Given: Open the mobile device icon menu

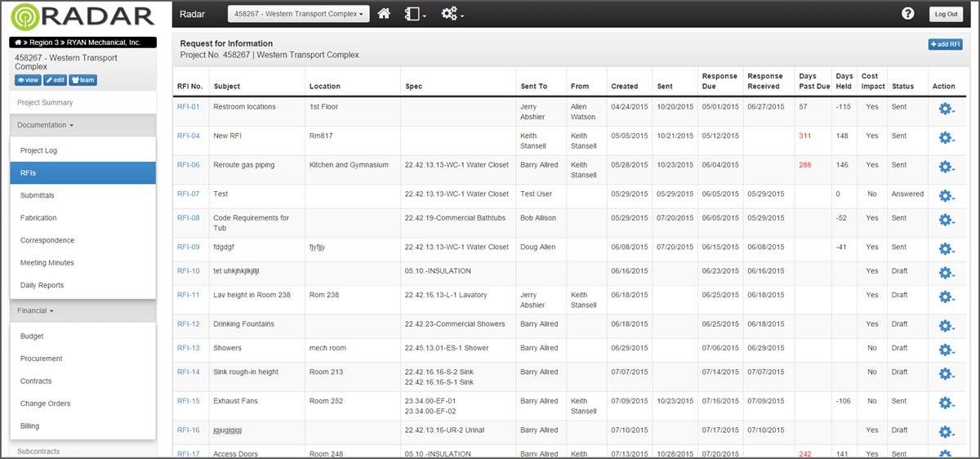Looking at the screenshot, I should pos(415,14).
